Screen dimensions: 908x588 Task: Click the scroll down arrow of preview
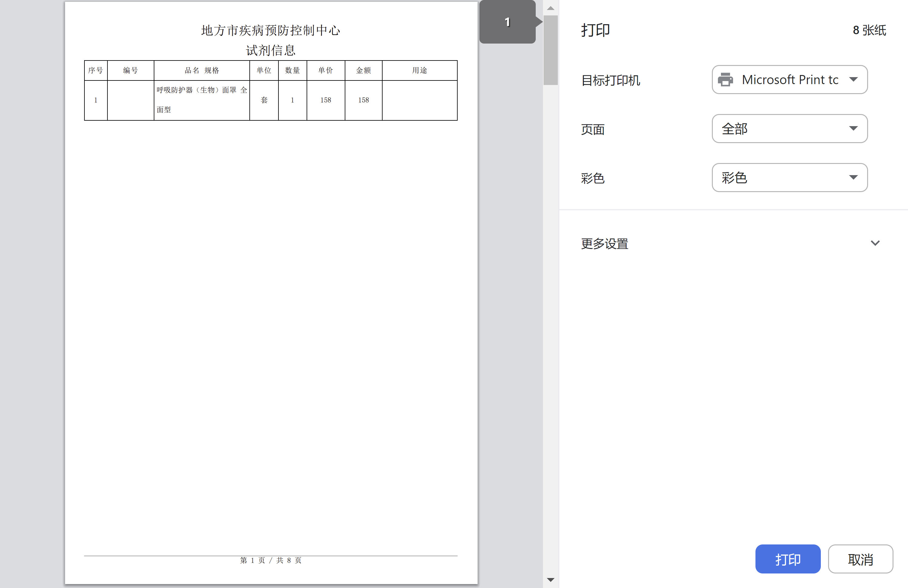(x=551, y=580)
